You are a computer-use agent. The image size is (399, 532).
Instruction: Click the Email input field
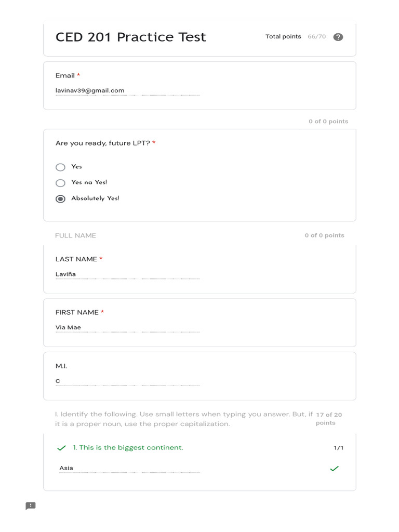pos(127,91)
